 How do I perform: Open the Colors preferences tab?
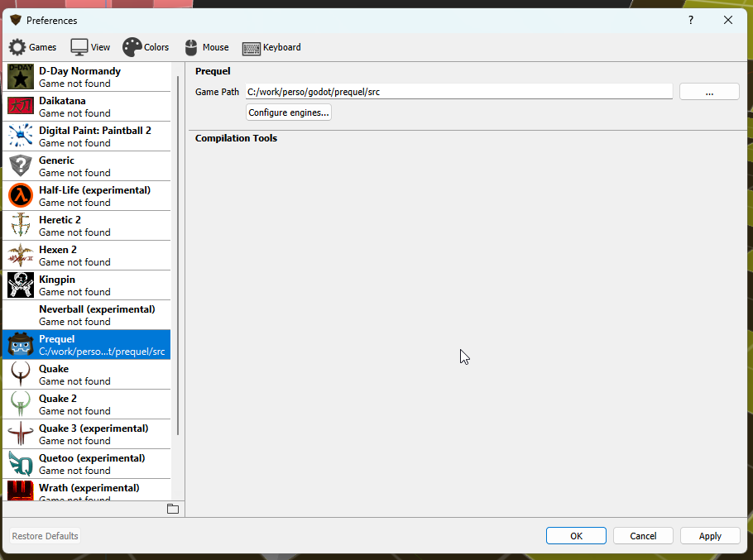point(146,47)
